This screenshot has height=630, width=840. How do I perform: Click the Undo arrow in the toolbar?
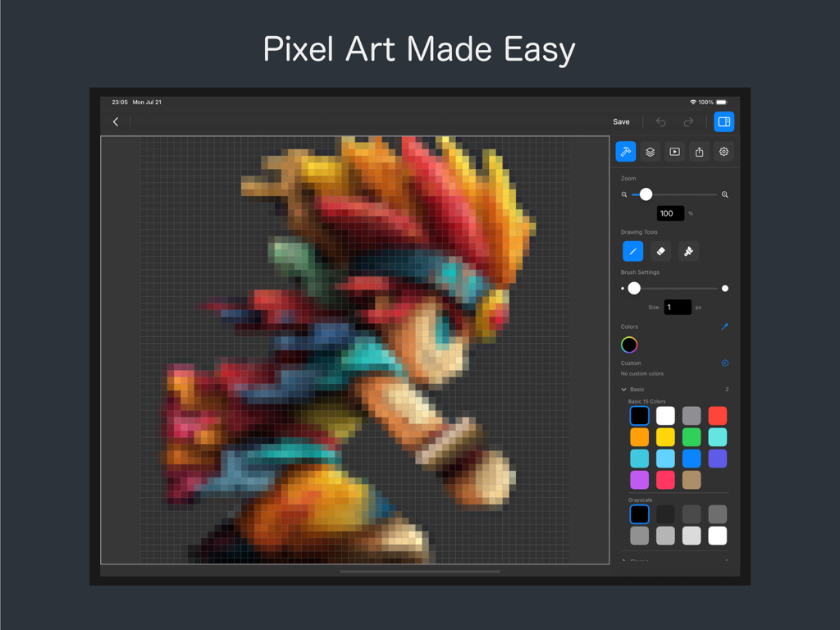tap(660, 121)
